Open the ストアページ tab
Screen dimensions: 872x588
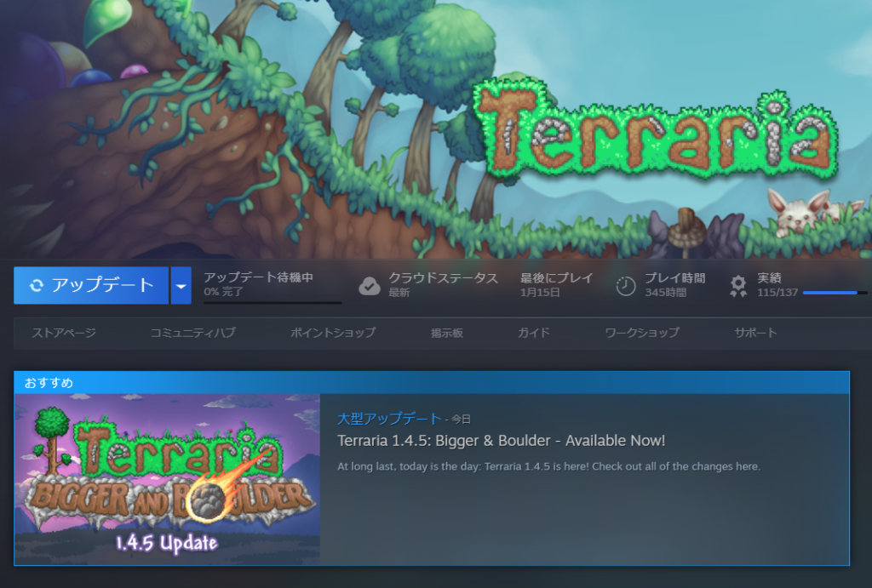(64, 333)
